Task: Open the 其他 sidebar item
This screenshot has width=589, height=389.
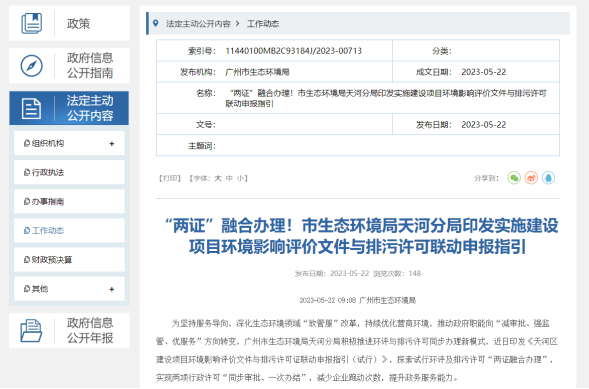Action: coord(69,289)
